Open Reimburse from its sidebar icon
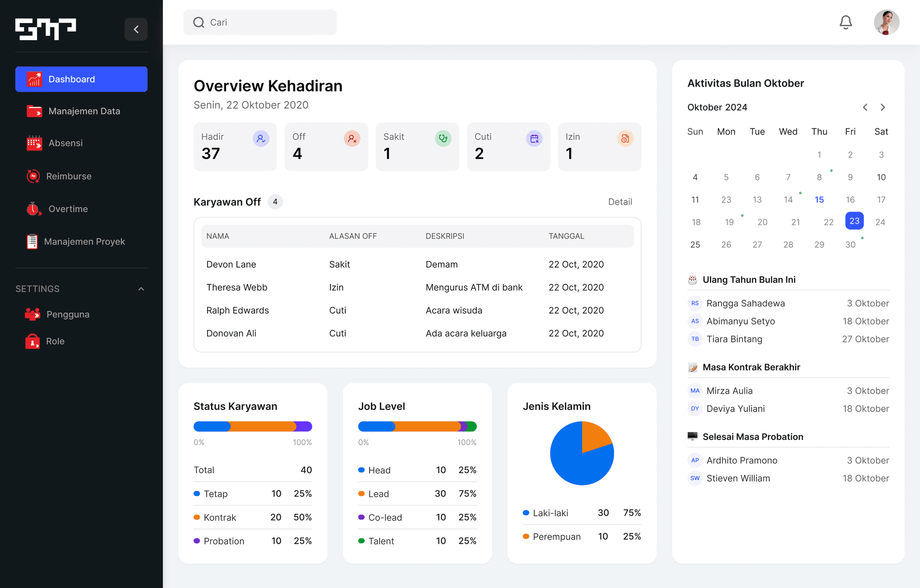920x588 pixels. point(34,176)
